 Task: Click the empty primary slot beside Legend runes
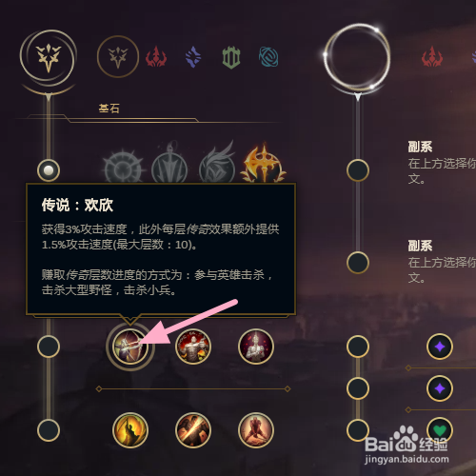[49, 347]
